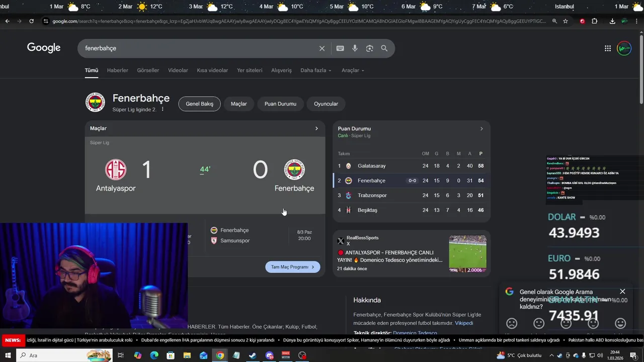Open the Chrome downloads icon
This screenshot has height=362, width=644.
612,21
